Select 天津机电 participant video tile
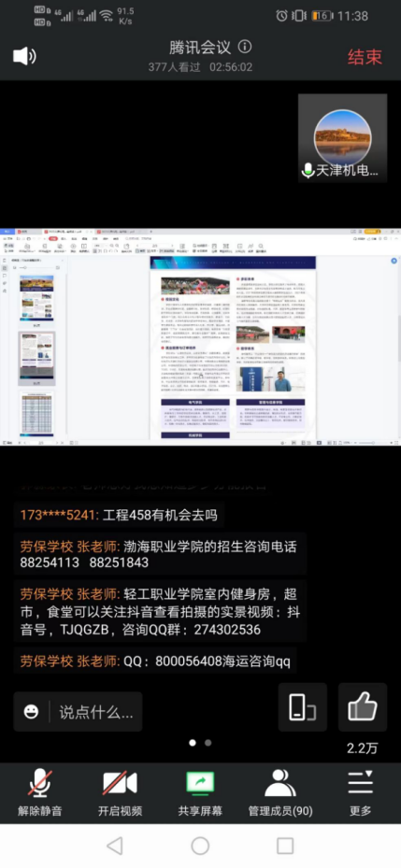 coord(342,138)
